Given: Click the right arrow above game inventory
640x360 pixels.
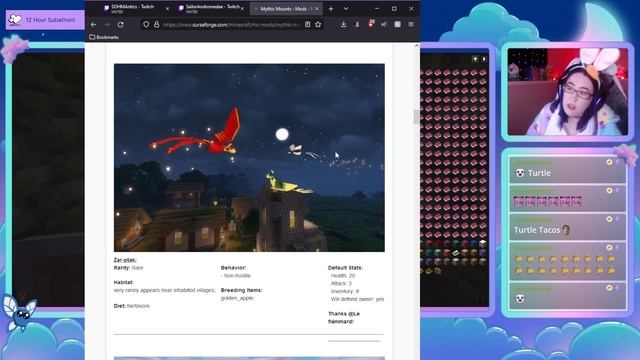Looking at the screenshot, I should click(484, 59).
